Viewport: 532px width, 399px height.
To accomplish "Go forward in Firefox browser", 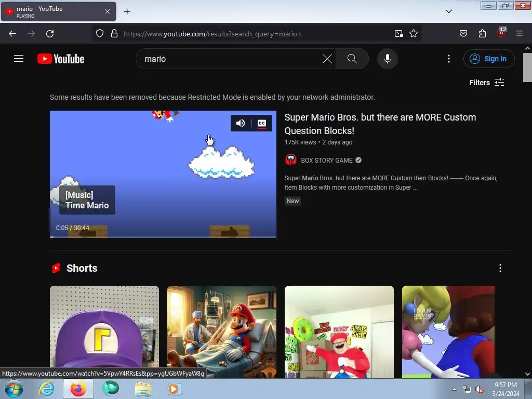I will pos(31,34).
